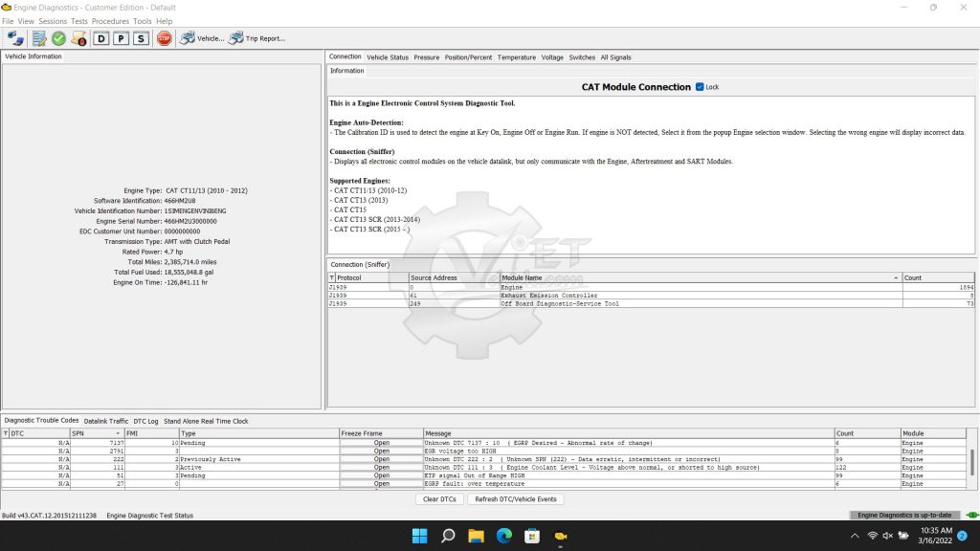Click the green check mark toolbar icon
Screen dimensions: 980x551
[x=59, y=38]
